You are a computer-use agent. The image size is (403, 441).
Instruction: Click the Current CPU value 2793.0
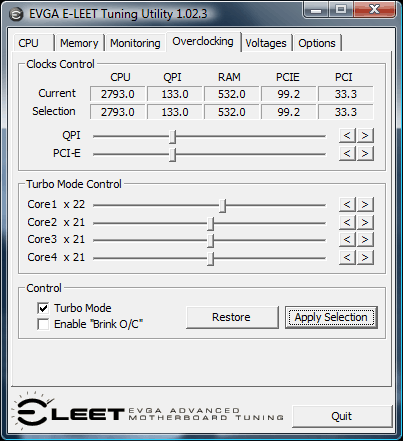118,94
